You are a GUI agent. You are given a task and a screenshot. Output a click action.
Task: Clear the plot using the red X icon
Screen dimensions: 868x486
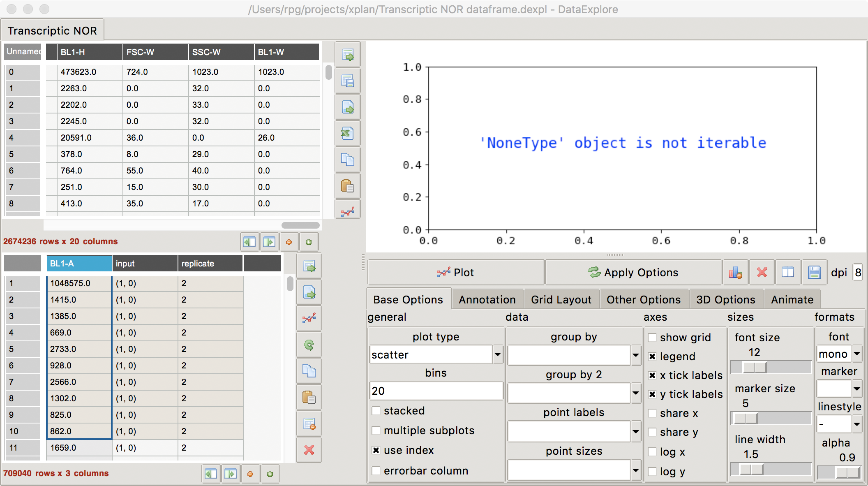click(762, 272)
